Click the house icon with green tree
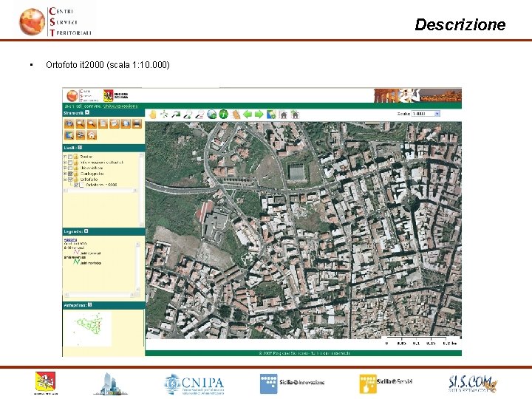 295,115
